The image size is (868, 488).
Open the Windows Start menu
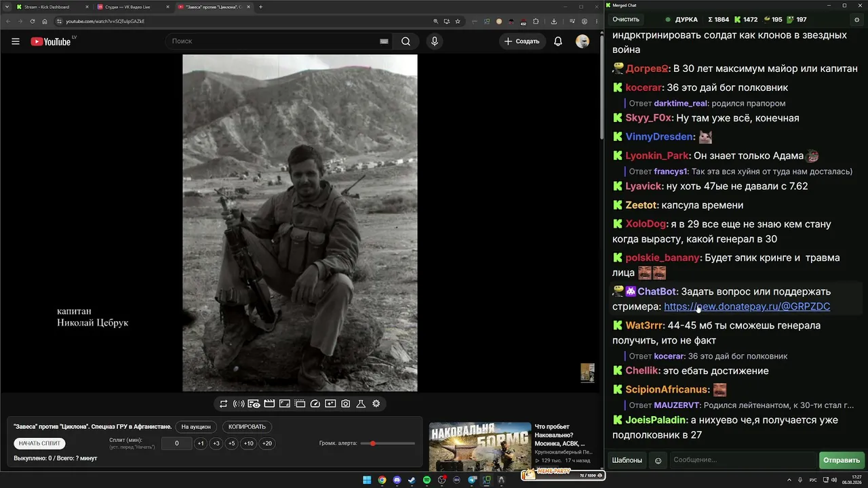click(x=367, y=480)
